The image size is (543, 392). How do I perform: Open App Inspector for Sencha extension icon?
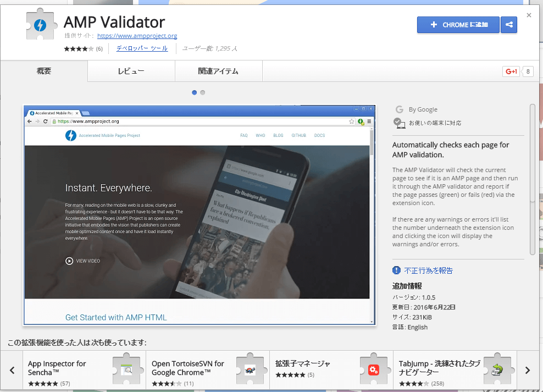click(x=128, y=370)
